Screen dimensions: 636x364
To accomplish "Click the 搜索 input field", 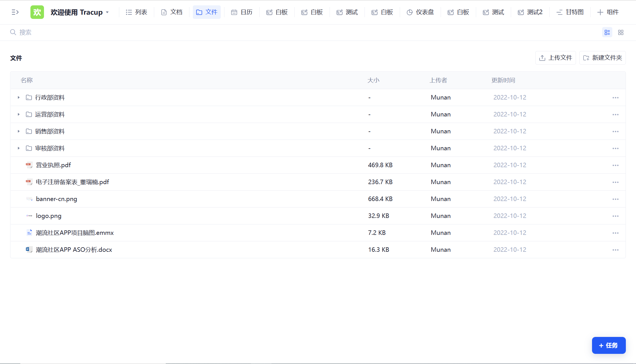I will (x=25, y=32).
